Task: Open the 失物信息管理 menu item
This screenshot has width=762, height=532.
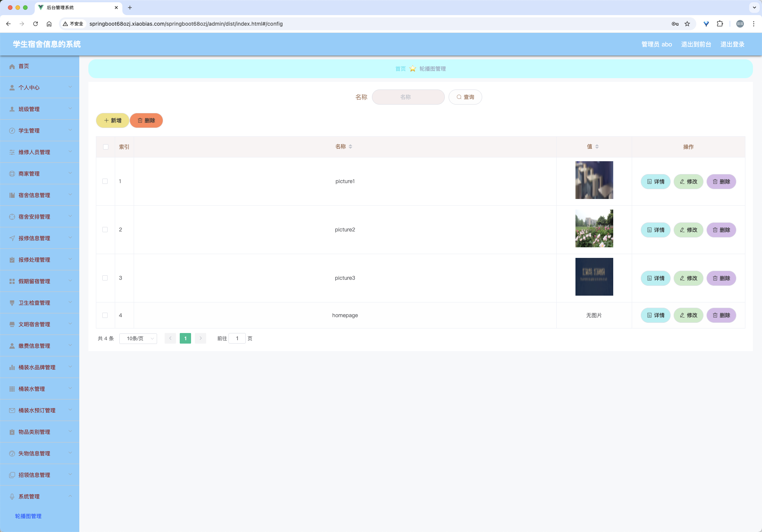Action: click(40, 453)
